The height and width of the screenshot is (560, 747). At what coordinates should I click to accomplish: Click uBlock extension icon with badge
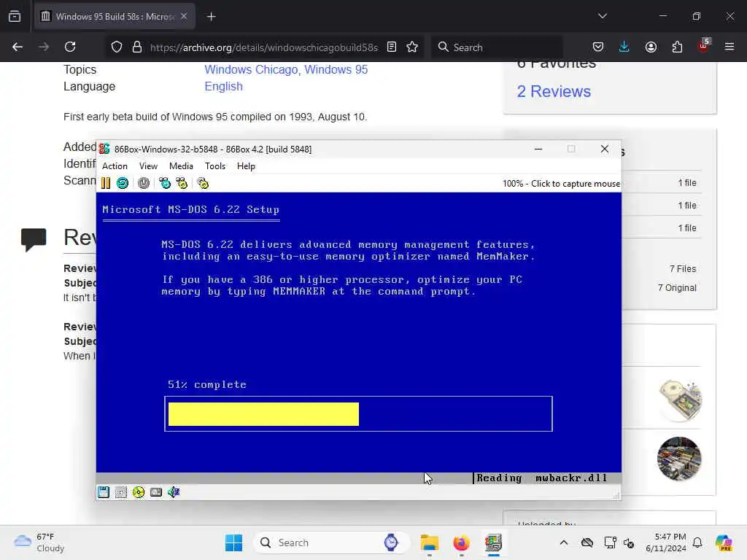pyautogui.click(x=703, y=46)
